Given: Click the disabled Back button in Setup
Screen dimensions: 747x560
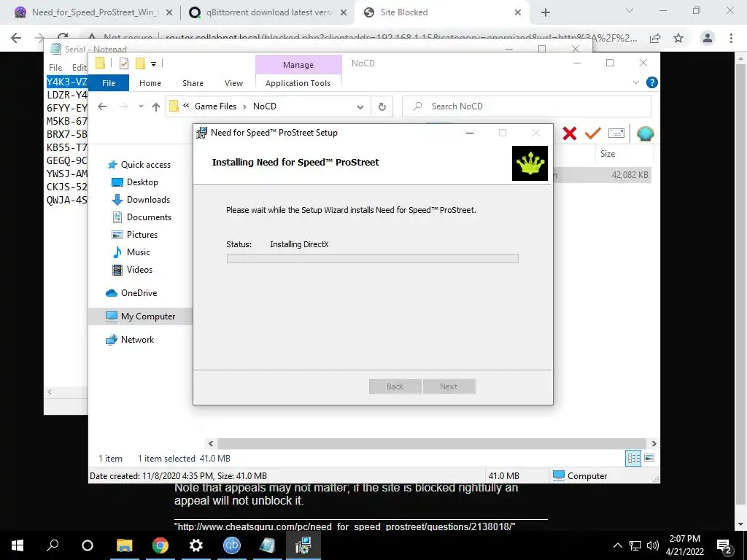Looking at the screenshot, I should [395, 386].
